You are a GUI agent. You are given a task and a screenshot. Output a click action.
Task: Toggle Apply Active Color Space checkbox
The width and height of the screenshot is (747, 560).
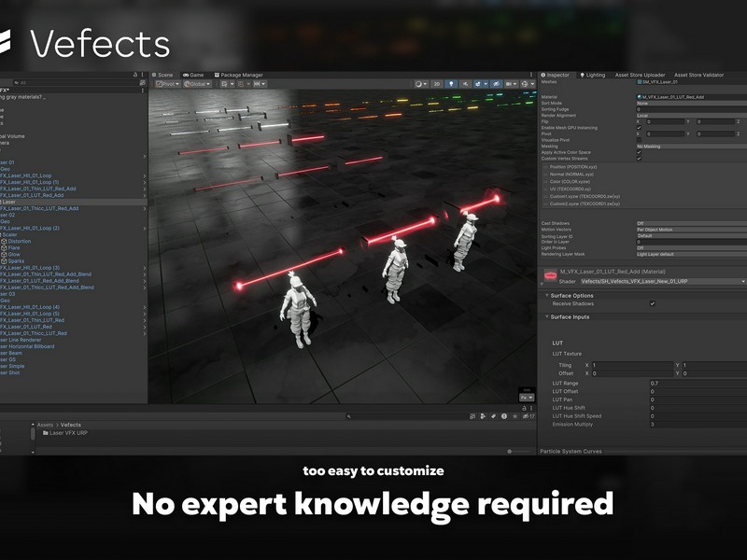coord(639,152)
